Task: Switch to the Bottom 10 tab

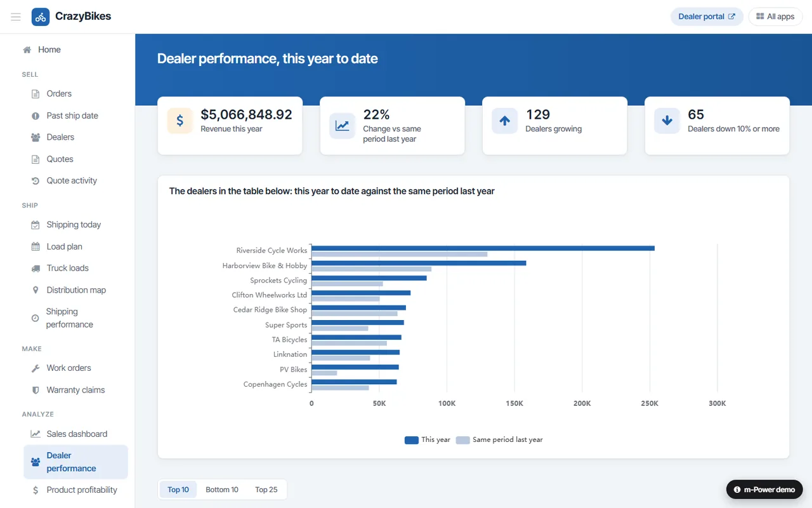Action: 222,490
